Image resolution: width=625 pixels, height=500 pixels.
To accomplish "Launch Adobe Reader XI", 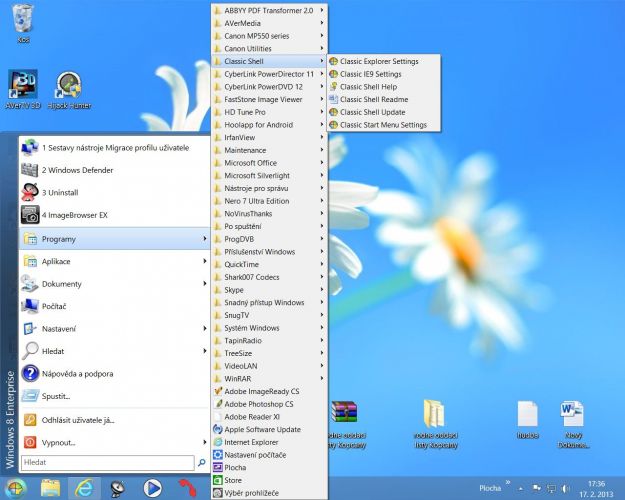I will pos(269,417).
